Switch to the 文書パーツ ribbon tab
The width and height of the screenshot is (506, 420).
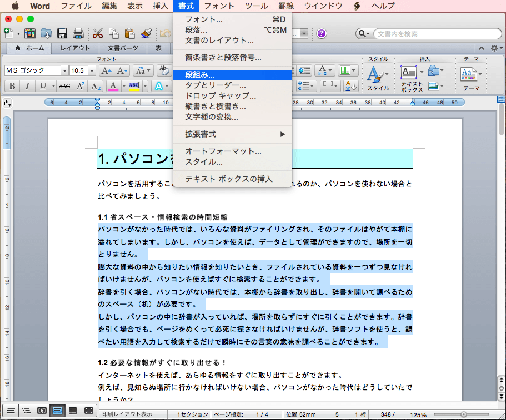[x=123, y=48]
